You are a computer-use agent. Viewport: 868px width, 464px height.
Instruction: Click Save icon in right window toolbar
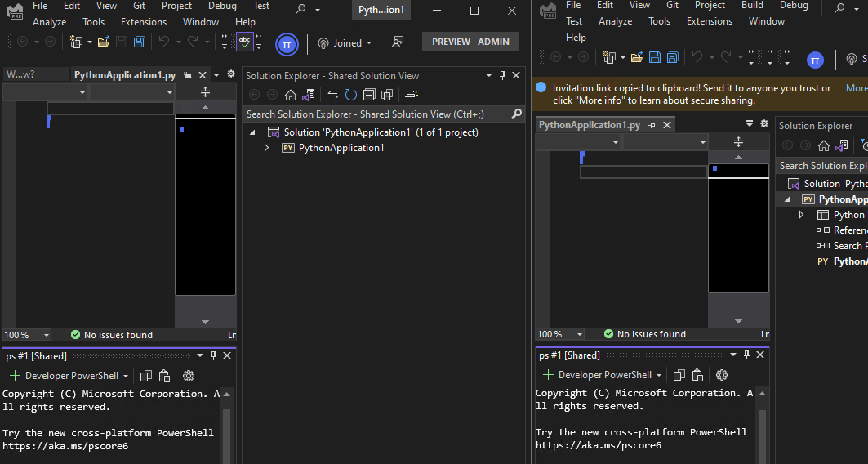654,57
